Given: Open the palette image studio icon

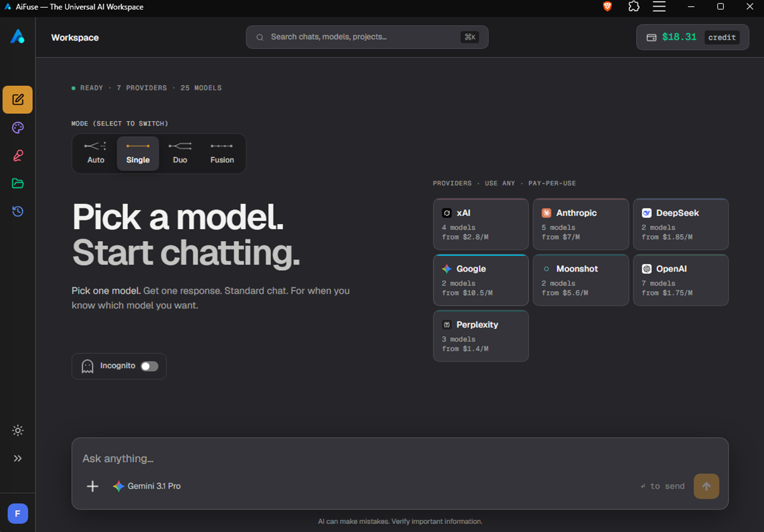Looking at the screenshot, I should coord(17,128).
